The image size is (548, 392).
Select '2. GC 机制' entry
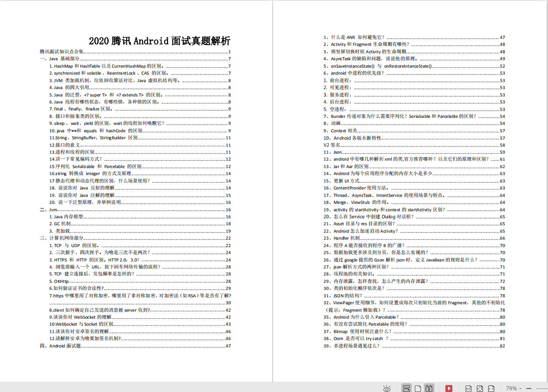[140, 224]
